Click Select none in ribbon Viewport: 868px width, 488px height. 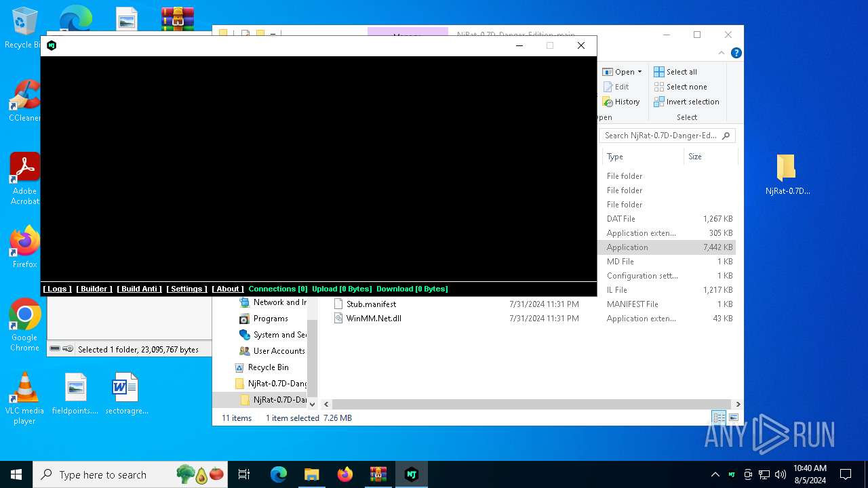(680, 87)
